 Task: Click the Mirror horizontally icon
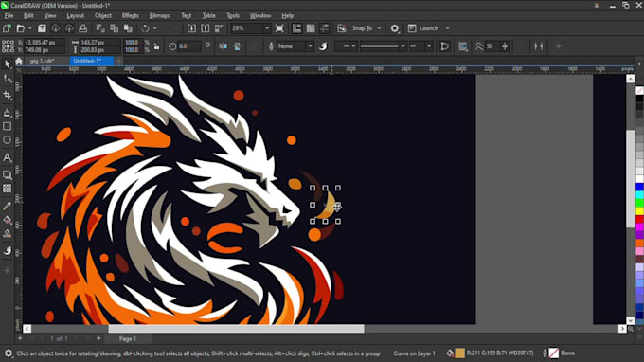click(223, 46)
